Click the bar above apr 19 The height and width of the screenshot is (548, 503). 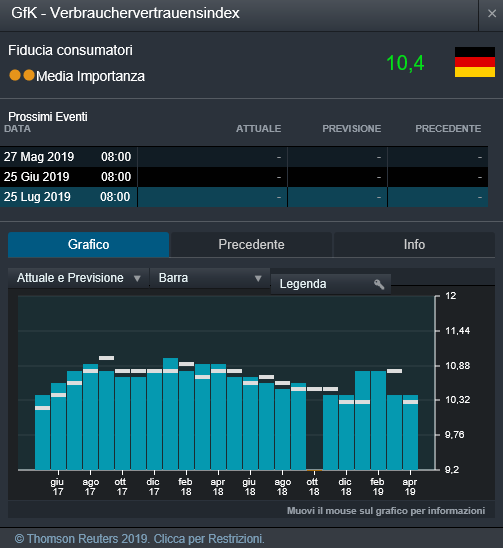pyautogui.click(x=410, y=432)
